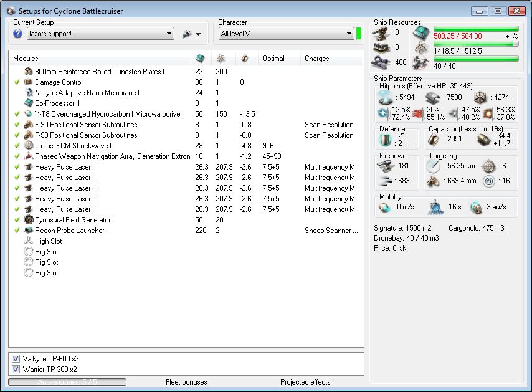Click the capacitor capacity icon showing 2051
This screenshot has width=532, height=392.
pos(434,139)
